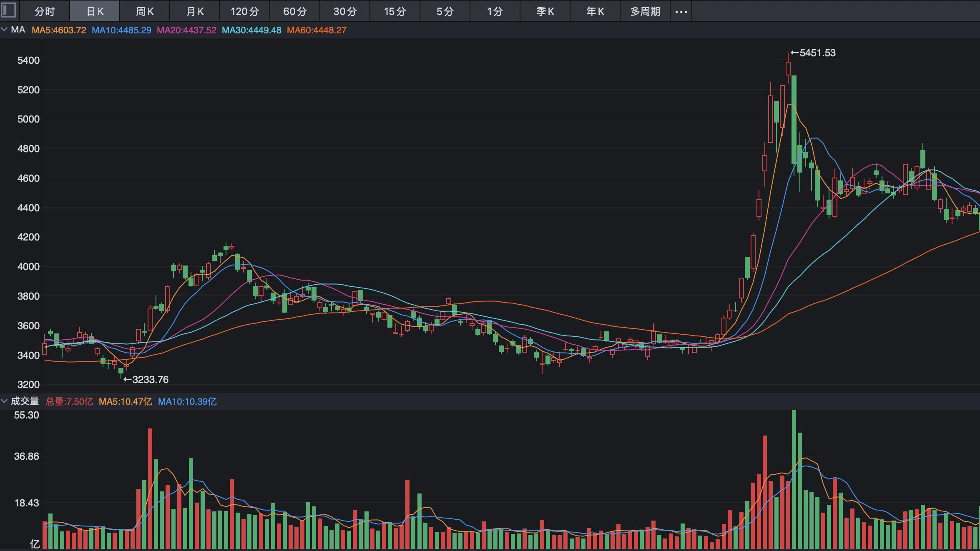980x551 pixels.
Task: Click the 4000 price axis label
Action: [28, 267]
